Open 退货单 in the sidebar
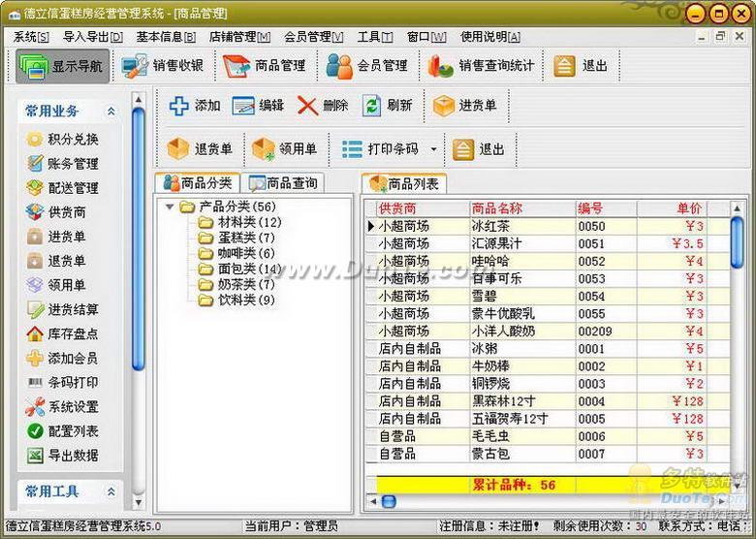 (x=56, y=261)
